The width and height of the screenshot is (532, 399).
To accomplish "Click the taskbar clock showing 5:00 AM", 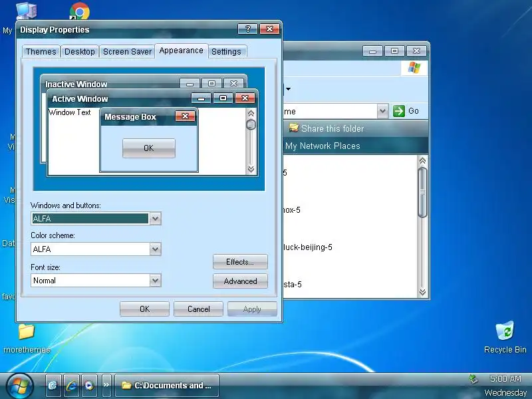I will click(x=505, y=379).
